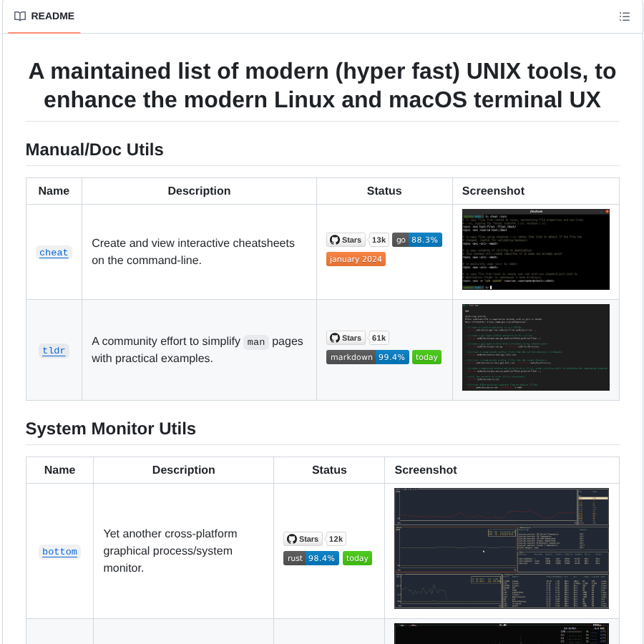Screen dimensions: 644x644
Task: Open the table of contents outline icon
Action: (624, 16)
